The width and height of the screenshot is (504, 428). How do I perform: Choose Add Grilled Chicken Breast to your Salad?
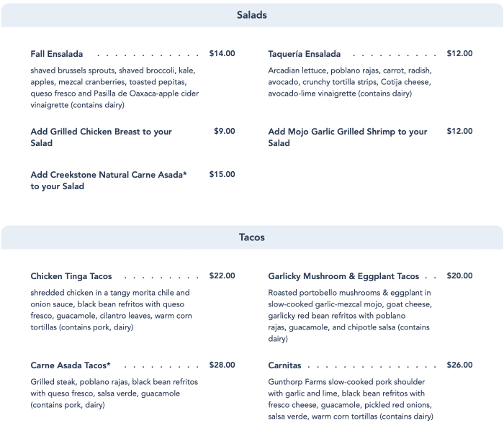click(x=102, y=137)
